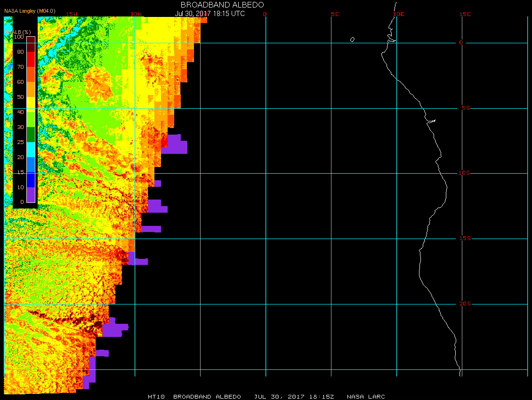Select the light green 30–40 legend swatch
This screenshot has height=400, width=532.
point(31,120)
